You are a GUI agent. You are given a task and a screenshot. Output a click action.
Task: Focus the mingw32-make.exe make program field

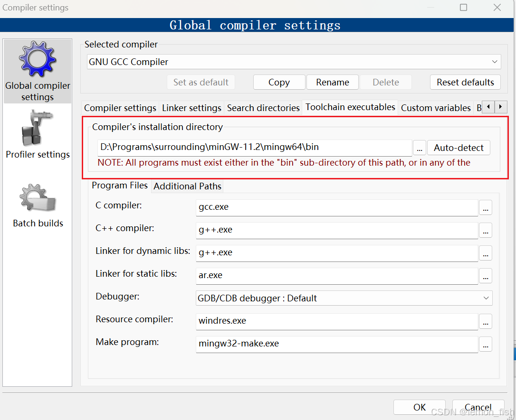337,344
